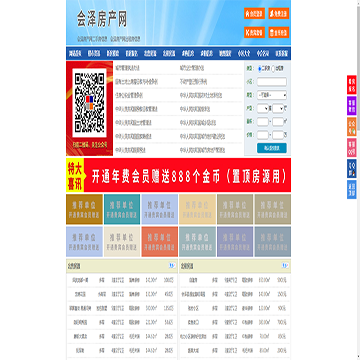Click the pink floating side button

[x=352, y=148]
